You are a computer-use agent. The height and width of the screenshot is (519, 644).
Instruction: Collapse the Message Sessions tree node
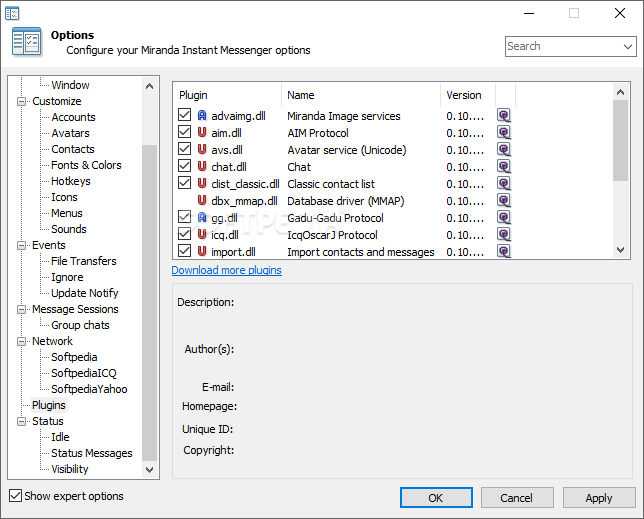point(21,309)
